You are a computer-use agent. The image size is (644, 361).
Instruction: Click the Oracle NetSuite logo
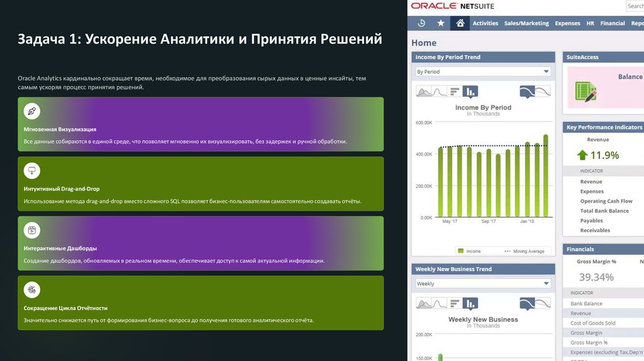pyautogui.click(x=453, y=6)
